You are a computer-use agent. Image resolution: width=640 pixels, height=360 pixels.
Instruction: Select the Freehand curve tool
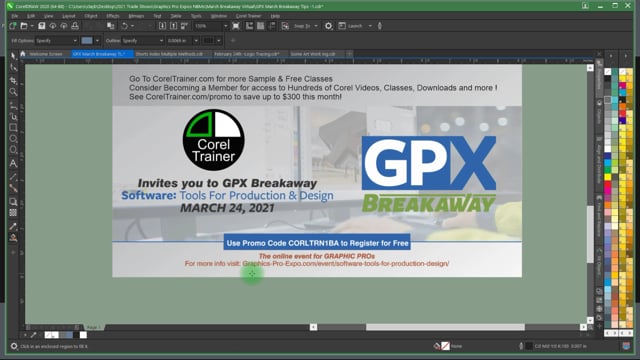(13, 106)
